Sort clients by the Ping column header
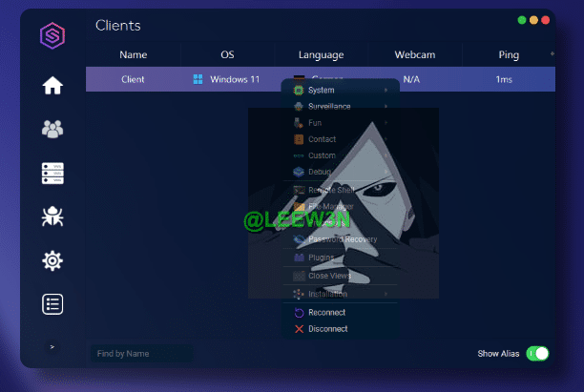 (x=509, y=55)
